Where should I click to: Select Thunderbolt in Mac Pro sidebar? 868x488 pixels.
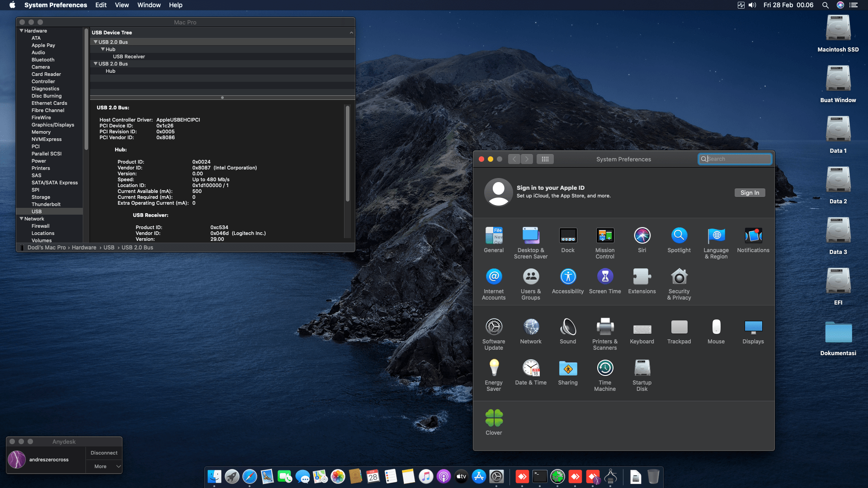coord(46,204)
